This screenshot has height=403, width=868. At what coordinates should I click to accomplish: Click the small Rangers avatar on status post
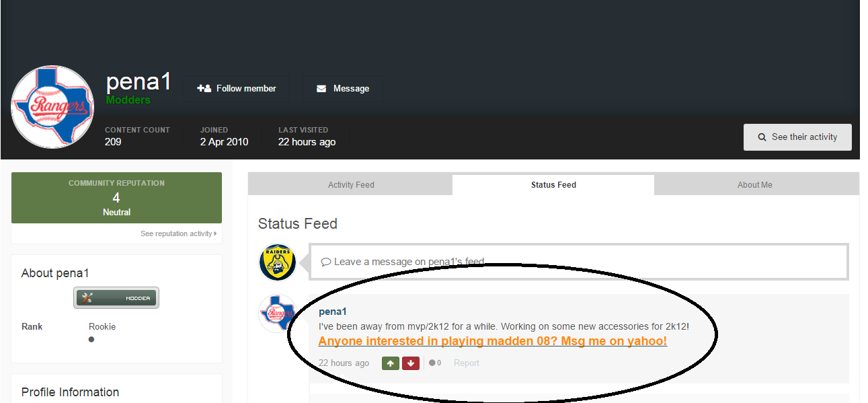(x=278, y=314)
